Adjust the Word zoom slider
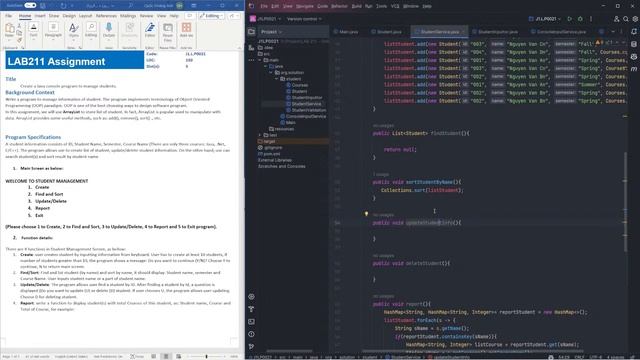This screenshot has width=640, height=360. pyautogui.click(x=207, y=356)
